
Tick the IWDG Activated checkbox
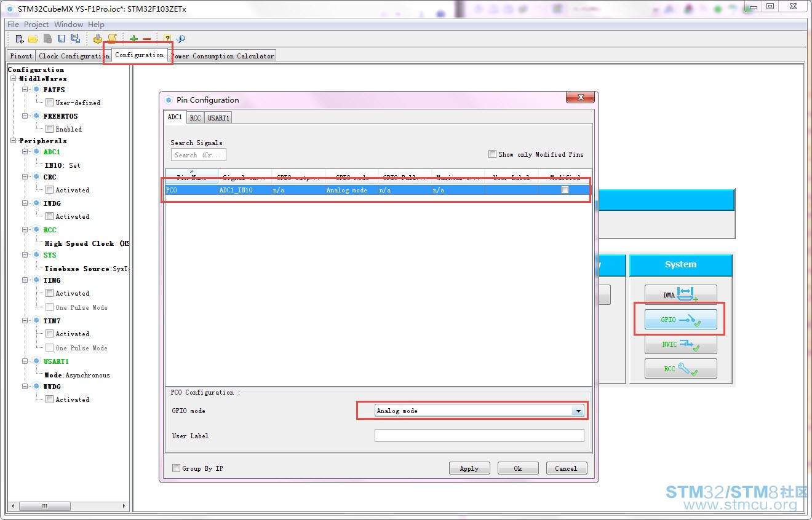(x=49, y=216)
